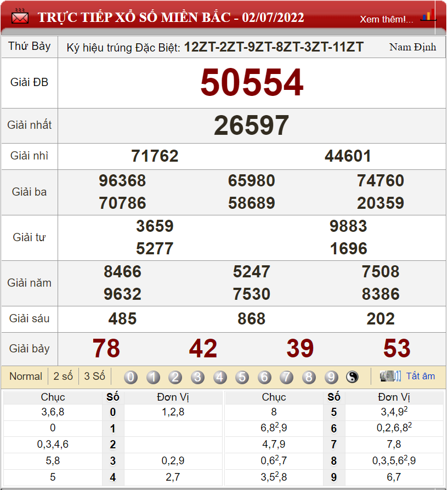Click sixth prize number 202
The height and width of the screenshot is (490, 448).
point(381,319)
